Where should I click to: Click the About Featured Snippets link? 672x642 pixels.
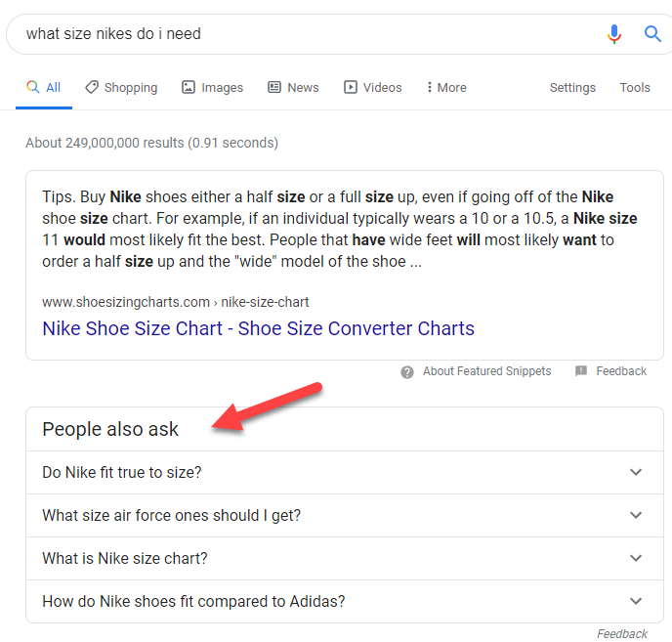486,371
